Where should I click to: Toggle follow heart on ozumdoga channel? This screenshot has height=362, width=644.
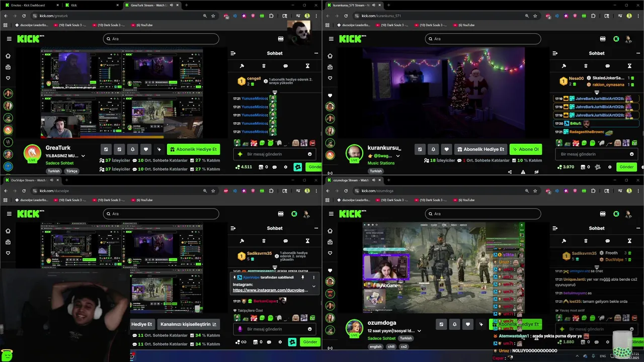[468, 324]
